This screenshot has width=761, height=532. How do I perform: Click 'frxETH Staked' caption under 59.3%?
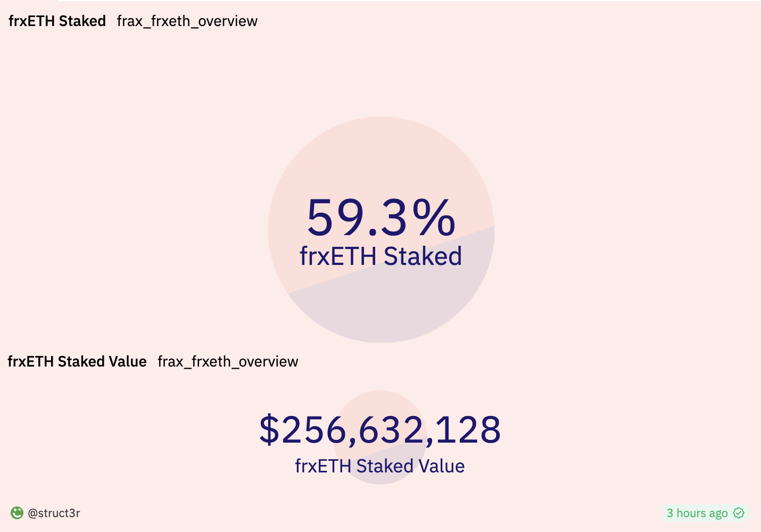coord(380,256)
